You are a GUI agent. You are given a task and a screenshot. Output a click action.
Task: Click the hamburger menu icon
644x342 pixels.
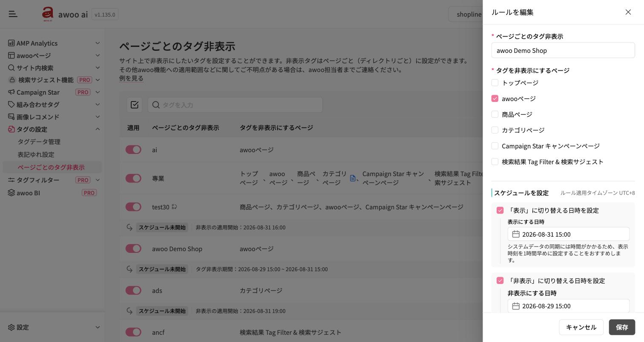(13, 14)
